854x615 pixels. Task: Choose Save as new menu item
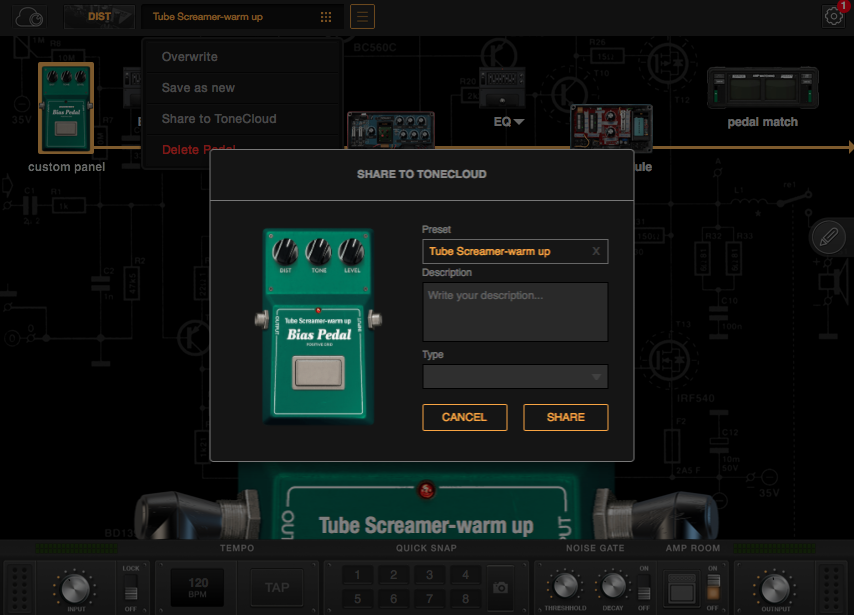point(198,88)
